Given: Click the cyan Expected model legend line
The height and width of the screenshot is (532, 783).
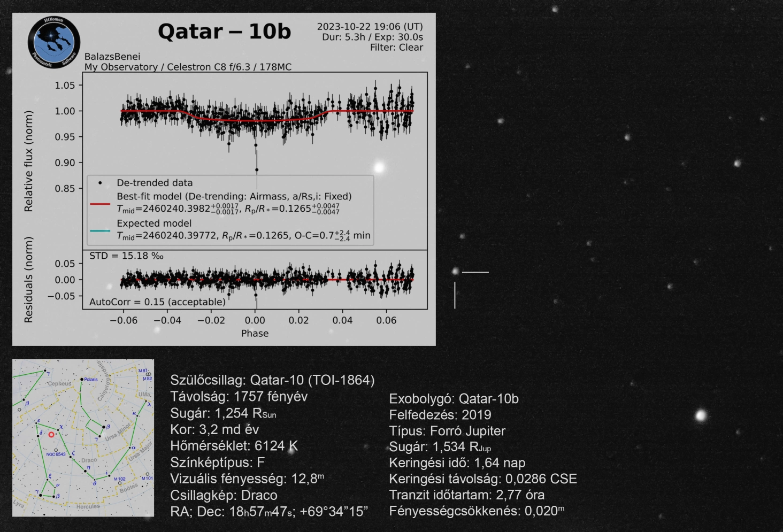Looking at the screenshot, I should coord(99,230).
